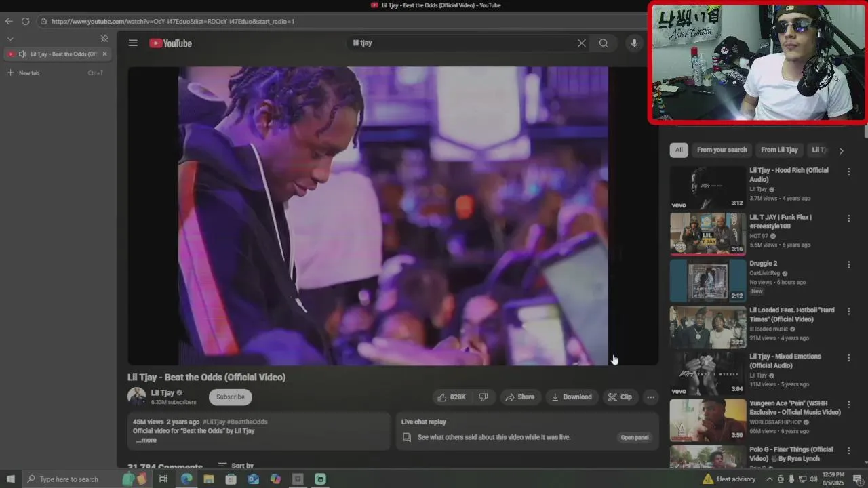Expand the description with ...more

point(146,440)
